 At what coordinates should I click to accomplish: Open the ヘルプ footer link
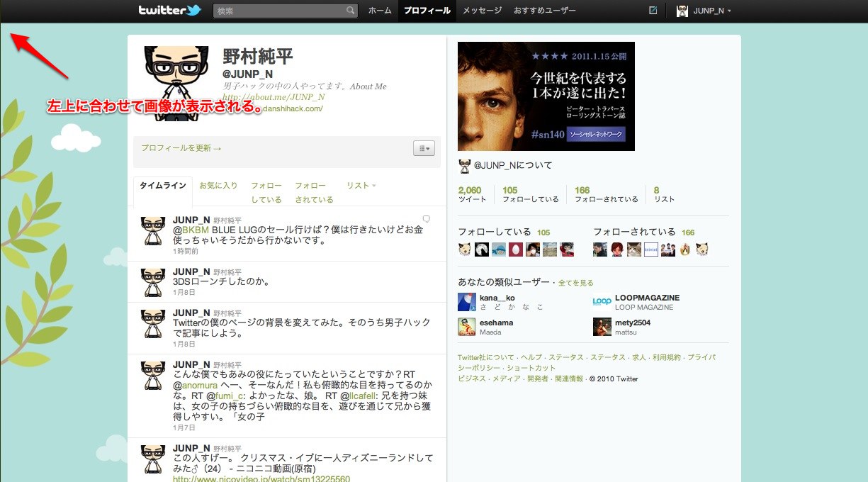coord(531,357)
